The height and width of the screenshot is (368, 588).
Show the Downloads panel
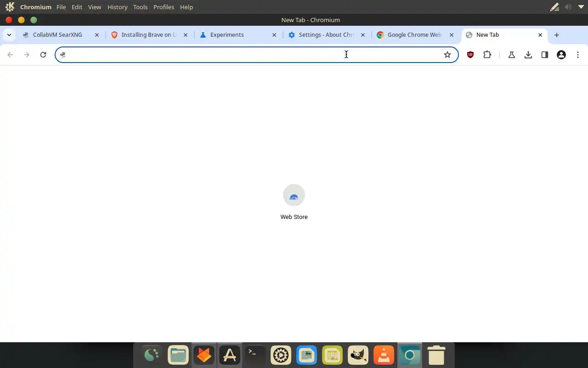(x=528, y=55)
